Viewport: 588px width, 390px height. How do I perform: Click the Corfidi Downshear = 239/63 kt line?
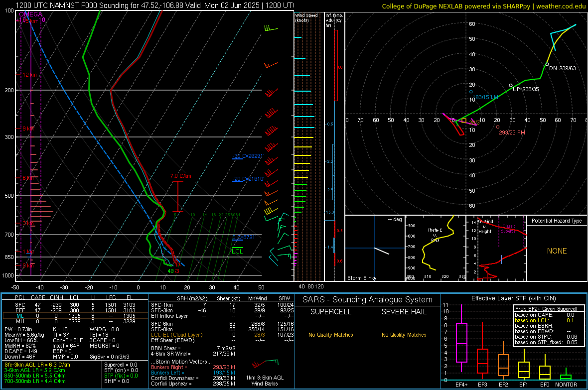tap(193, 378)
